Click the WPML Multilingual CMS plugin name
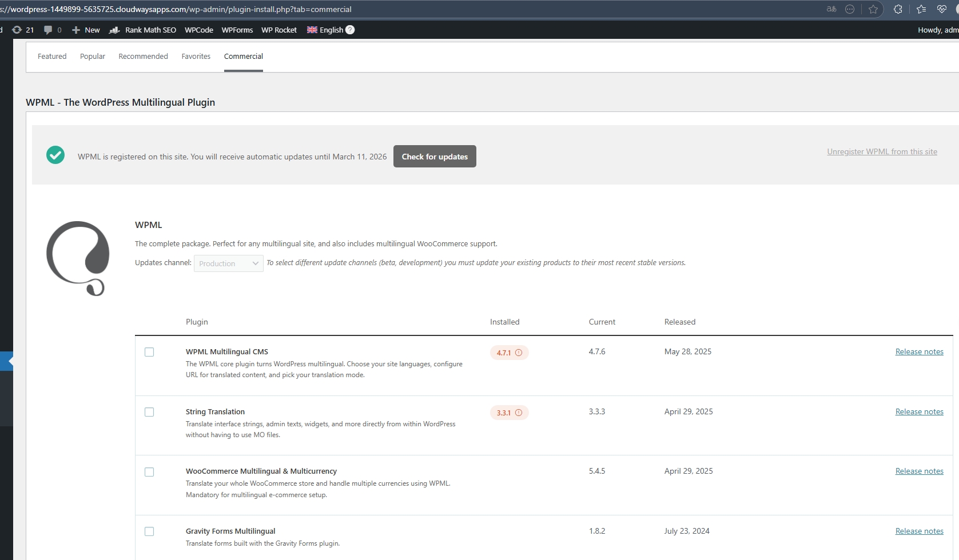 click(x=227, y=351)
